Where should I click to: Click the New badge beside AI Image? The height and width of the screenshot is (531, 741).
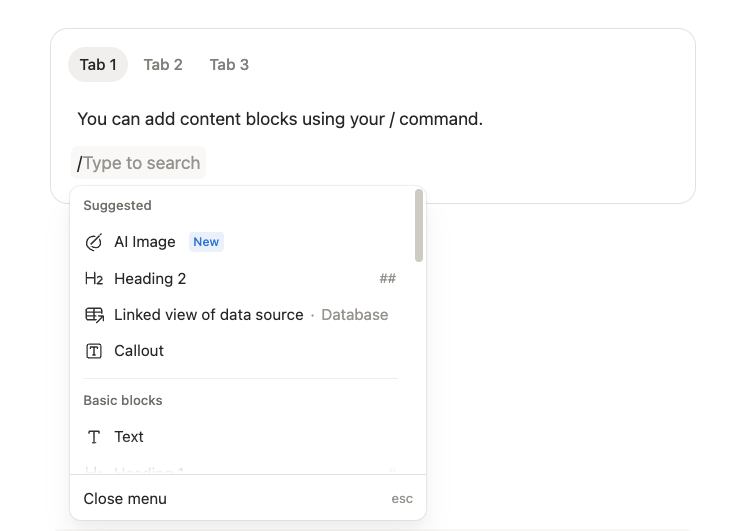click(x=206, y=242)
